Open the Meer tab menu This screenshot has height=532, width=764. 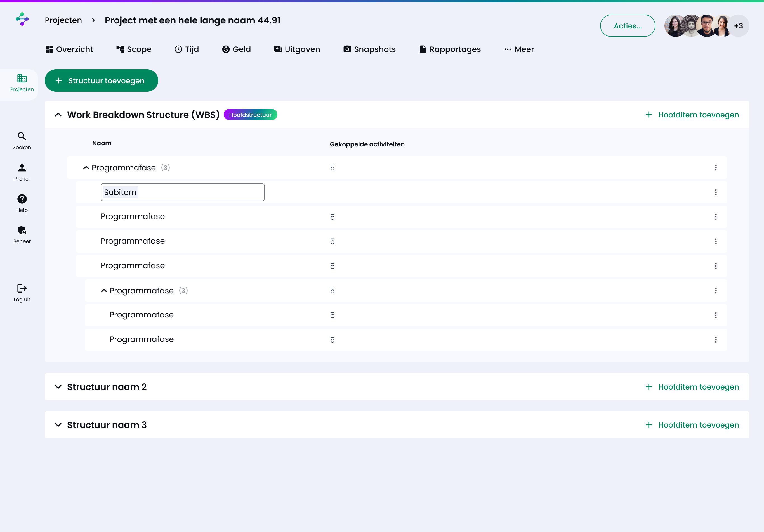[519, 49]
